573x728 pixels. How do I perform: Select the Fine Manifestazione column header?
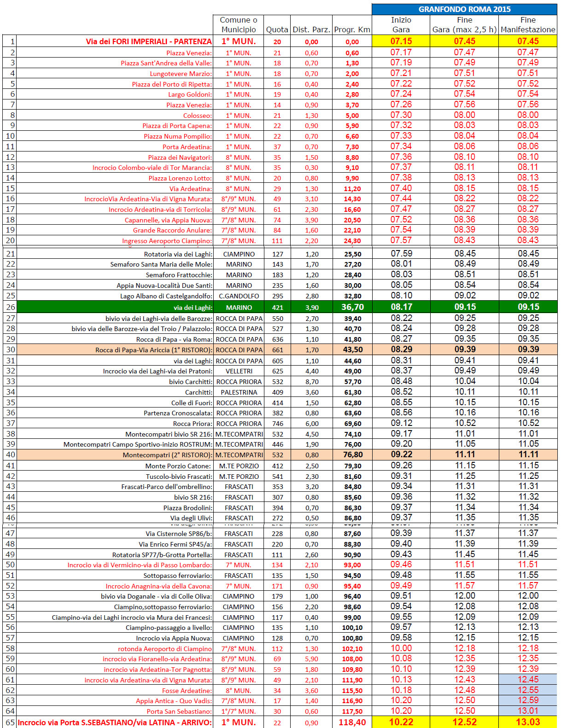(x=528, y=25)
